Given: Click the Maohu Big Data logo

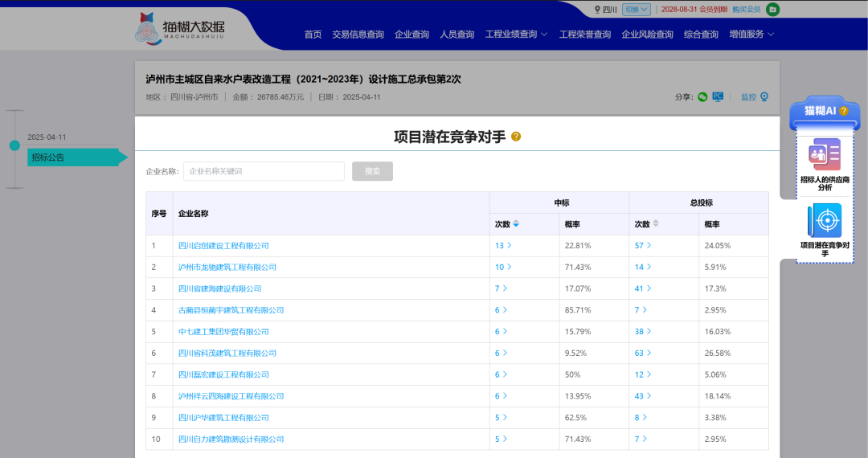Looking at the screenshot, I should 180,29.
